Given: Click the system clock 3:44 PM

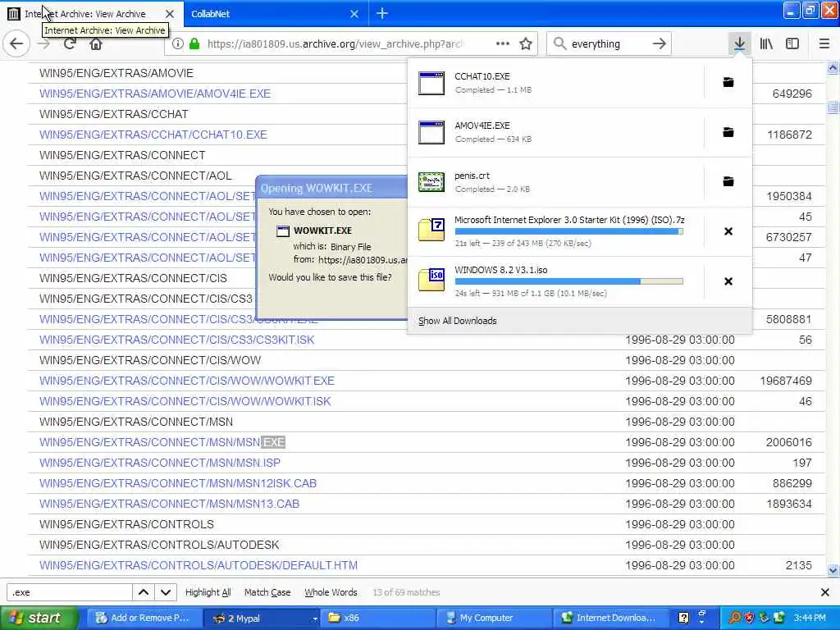Looking at the screenshot, I should [810, 618].
